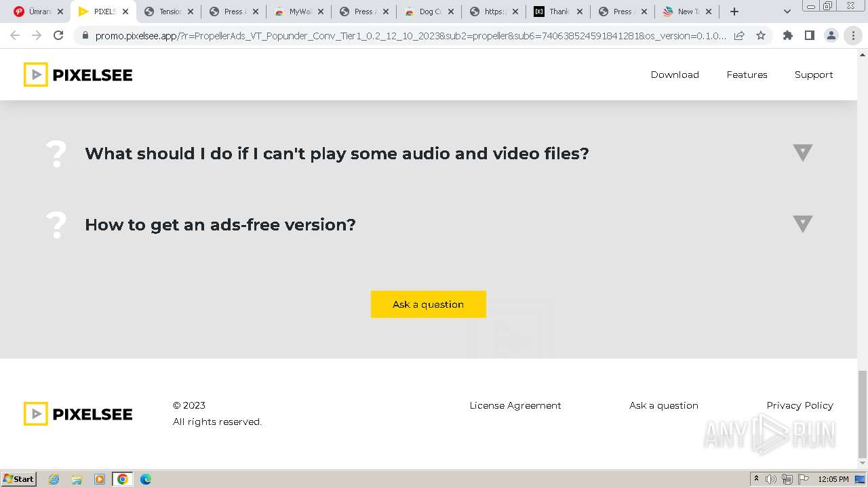Image resolution: width=868 pixels, height=488 pixels.
Task: Launch Internet Explorer from the taskbar
Action: point(54,479)
